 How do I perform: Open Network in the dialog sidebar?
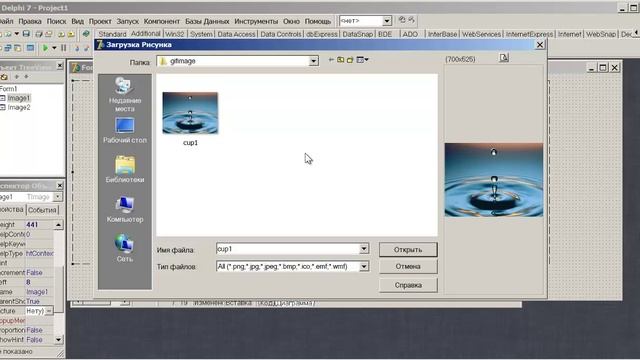click(124, 248)
